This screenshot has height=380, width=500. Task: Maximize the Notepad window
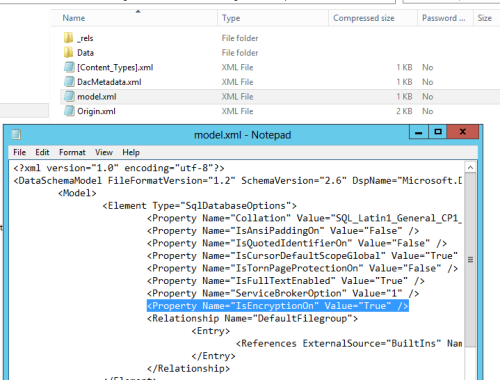438,132
